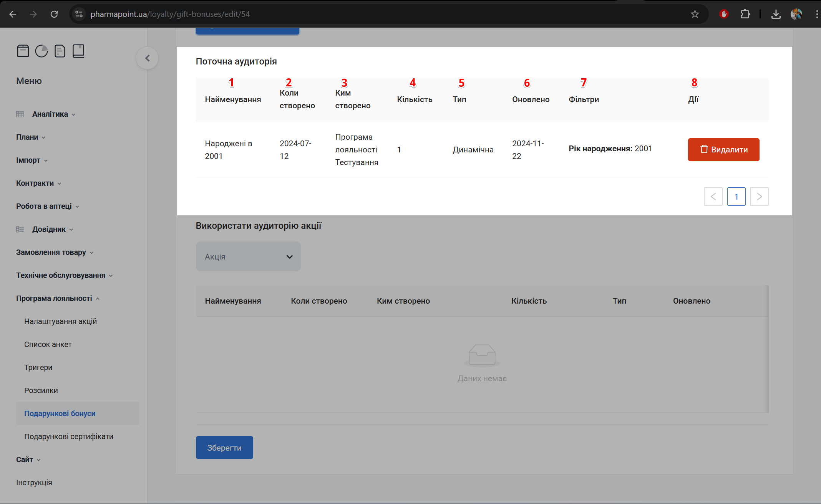Open the book icon in sidebar top
This screenshot has height=504, width=821.
[x=78, y=51]
